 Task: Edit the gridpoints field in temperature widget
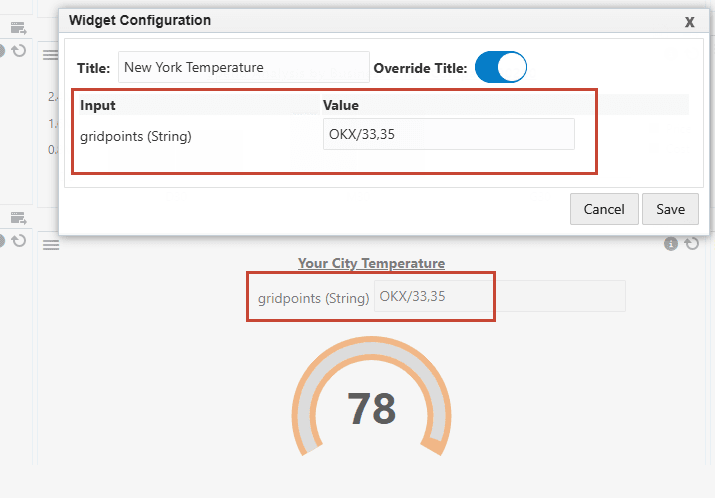pos(500,296)
